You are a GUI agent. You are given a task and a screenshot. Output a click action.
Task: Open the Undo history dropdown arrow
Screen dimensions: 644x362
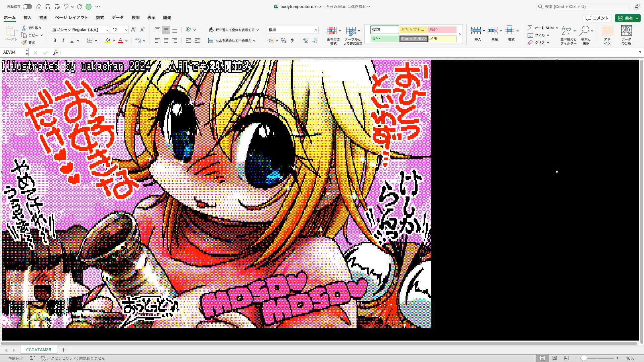(72, 7)
